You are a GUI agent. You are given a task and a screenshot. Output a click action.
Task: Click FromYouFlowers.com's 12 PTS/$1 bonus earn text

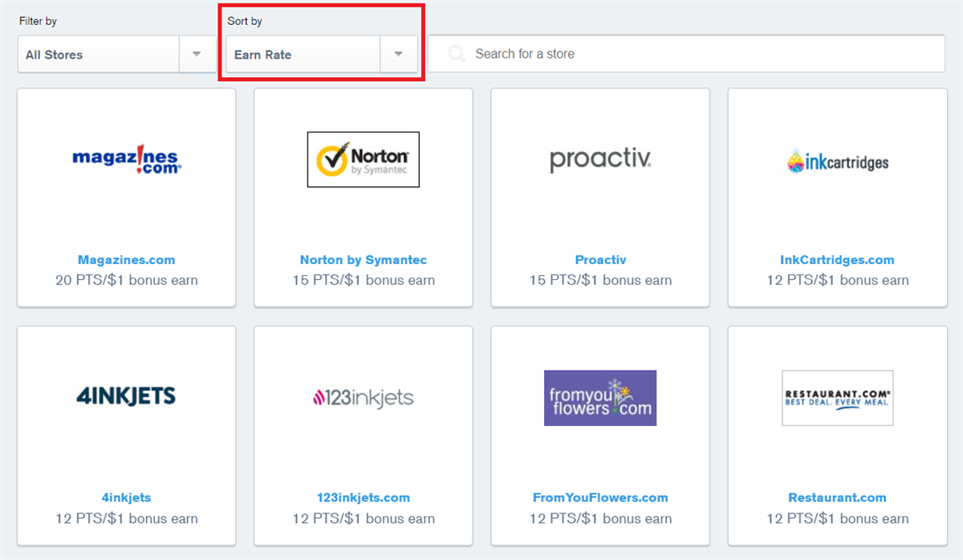click(x=600, y=518)
